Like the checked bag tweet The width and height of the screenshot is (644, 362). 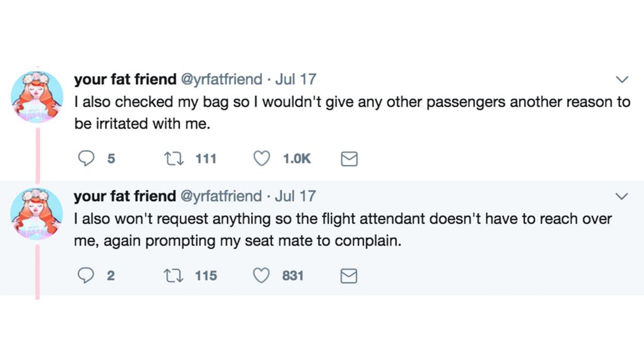click(262, 159)
